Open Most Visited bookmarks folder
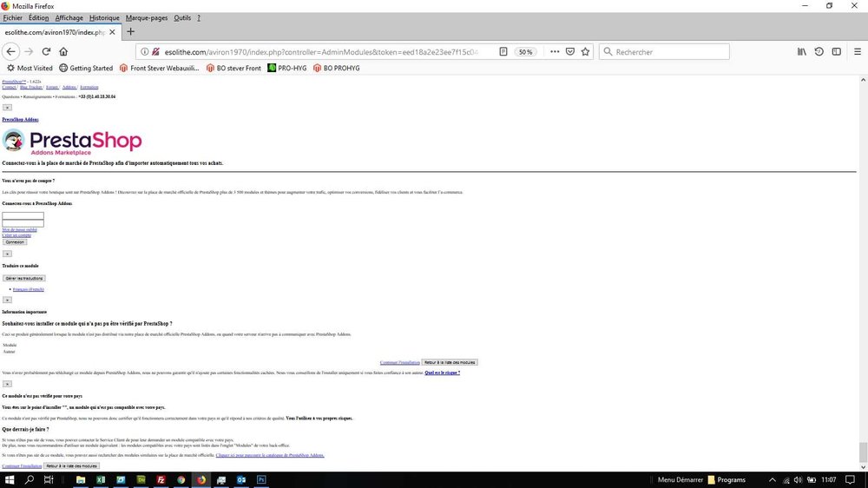 tap(30, 68)
